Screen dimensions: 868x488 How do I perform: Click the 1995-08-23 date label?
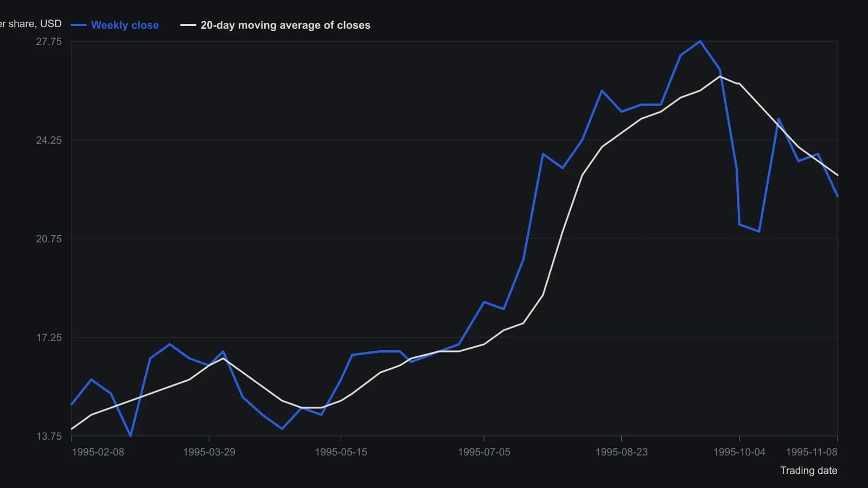621,452
